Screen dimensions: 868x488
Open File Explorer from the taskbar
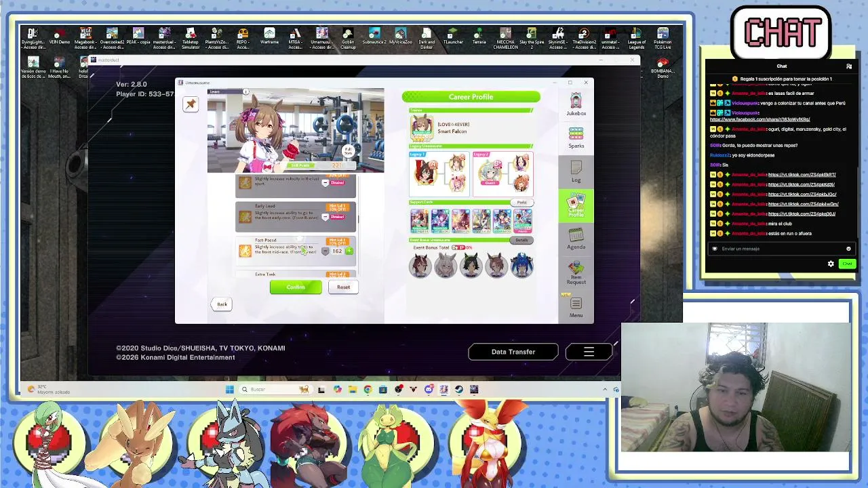(353, 389)
